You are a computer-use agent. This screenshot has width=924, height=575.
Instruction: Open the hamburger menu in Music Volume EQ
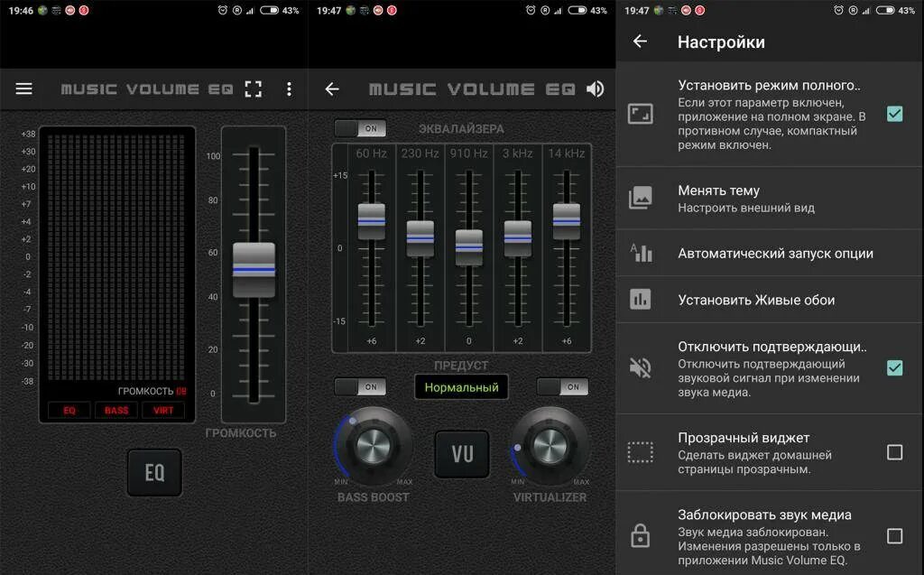coord(23,89)
